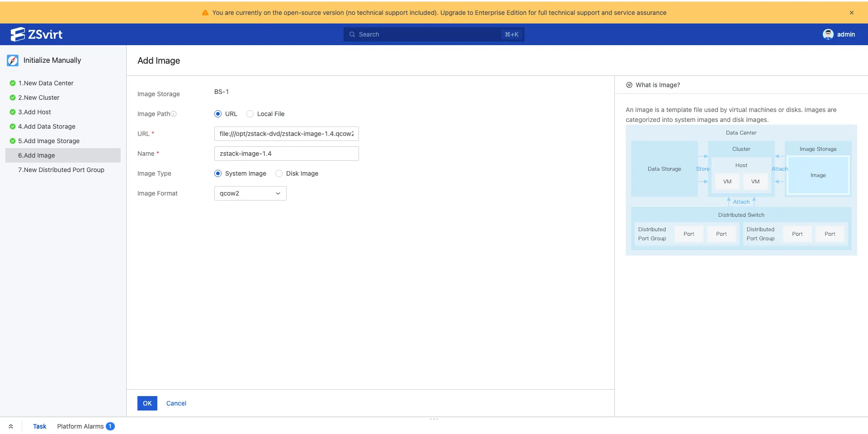Click the Image Format field label

click(157, 193)
